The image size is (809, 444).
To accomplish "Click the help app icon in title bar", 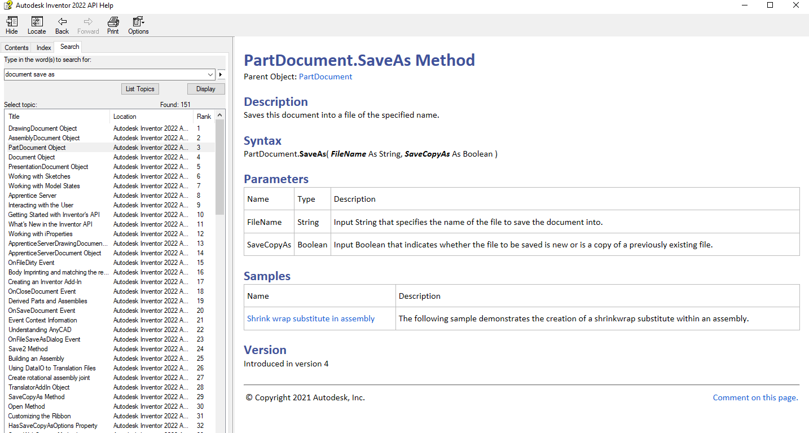I will point(8,5).
